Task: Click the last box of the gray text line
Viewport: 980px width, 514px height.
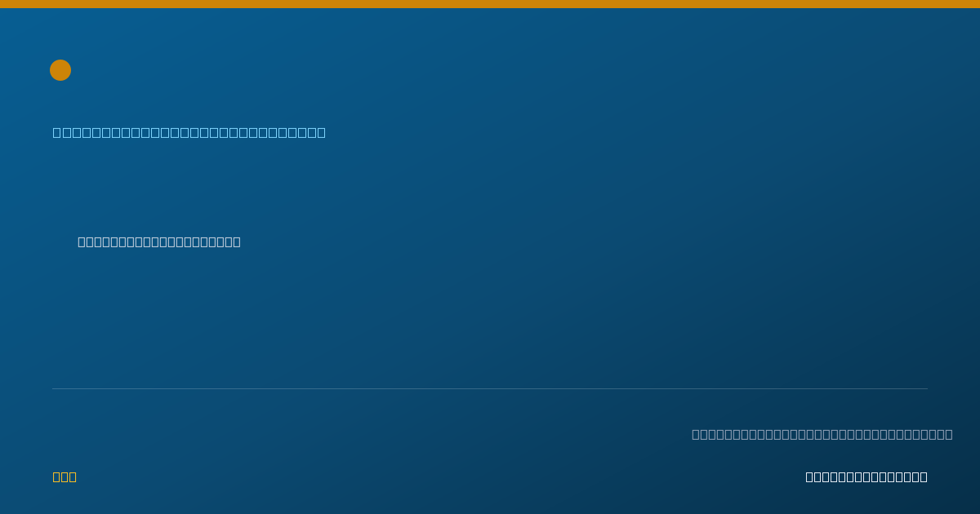Action: point(949,434)
